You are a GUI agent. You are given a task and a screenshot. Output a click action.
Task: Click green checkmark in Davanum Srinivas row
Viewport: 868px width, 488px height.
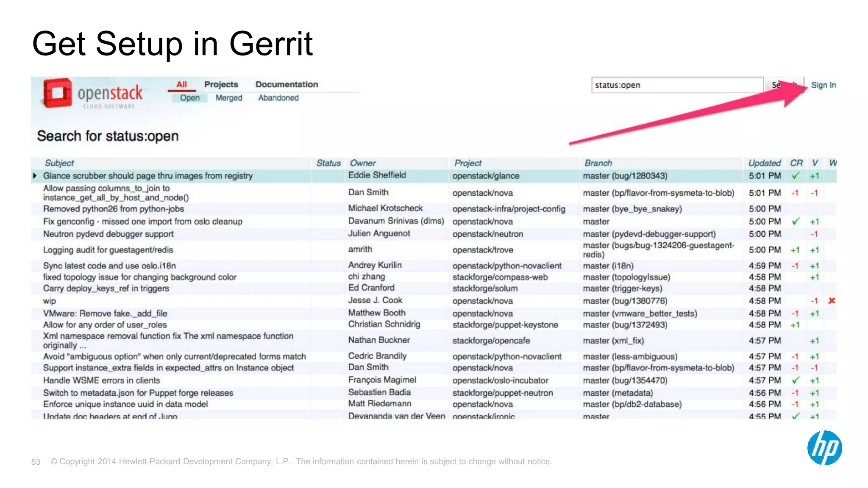point(796,222)
